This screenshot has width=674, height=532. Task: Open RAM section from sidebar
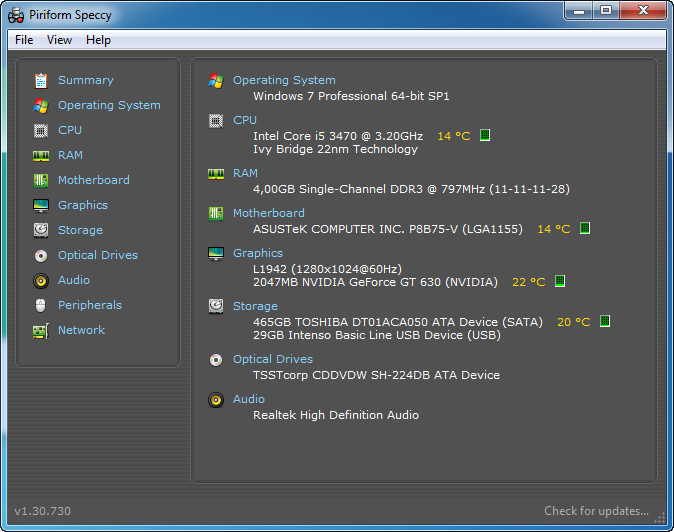click(x=70, y=155)
